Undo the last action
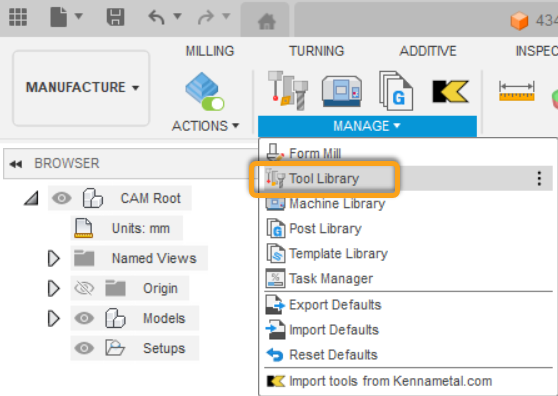The image size is (558, 396). (157, 17)
